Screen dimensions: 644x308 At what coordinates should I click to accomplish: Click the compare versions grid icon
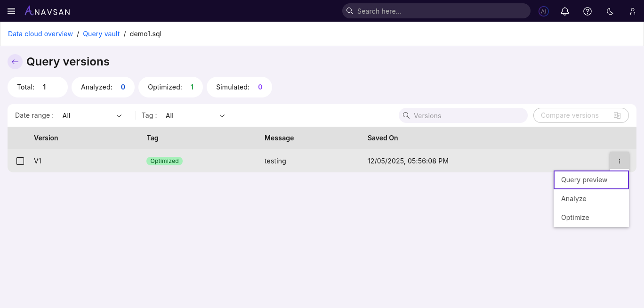617,115
